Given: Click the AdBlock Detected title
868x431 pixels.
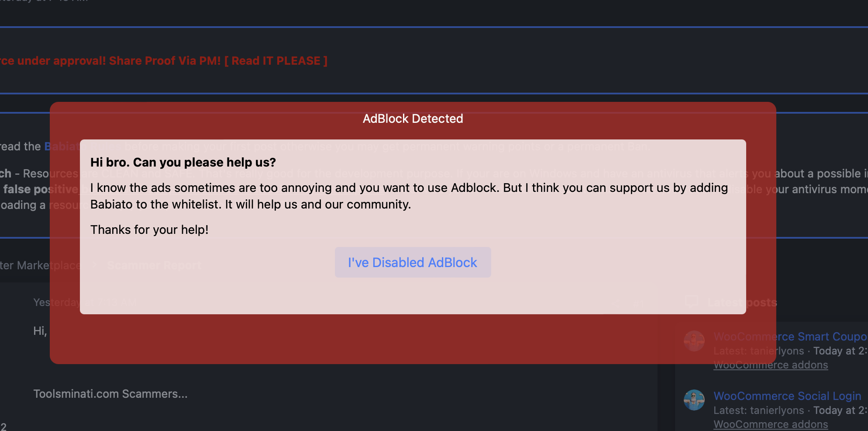Looking at the screenshot, I should pyautogui.click(x=413, y=118).
